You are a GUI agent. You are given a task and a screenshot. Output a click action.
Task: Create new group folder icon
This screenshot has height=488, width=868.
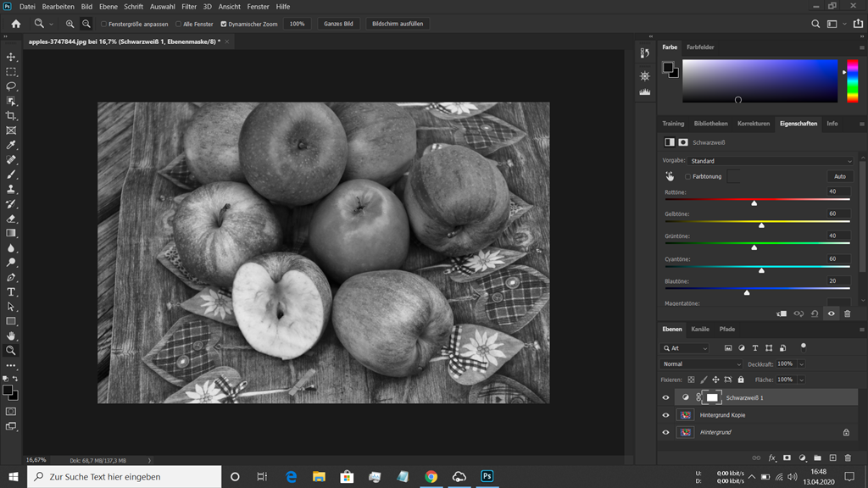coord(818,457)
